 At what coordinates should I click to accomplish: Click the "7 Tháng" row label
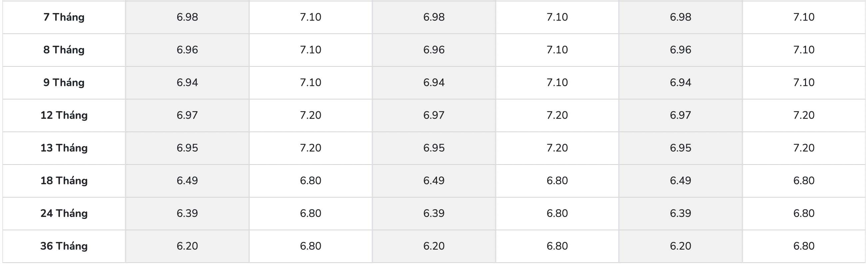pyautogui.click(x=64, y=17)
